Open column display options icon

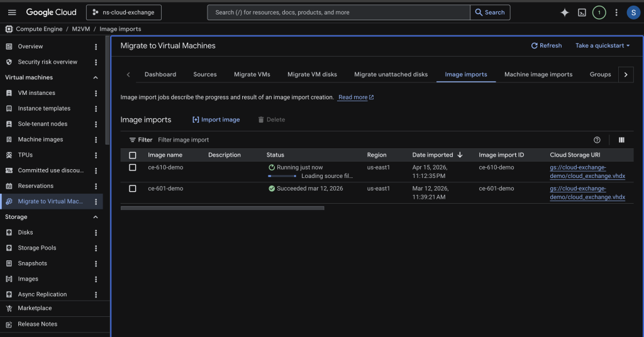click(x=621, y=140)
